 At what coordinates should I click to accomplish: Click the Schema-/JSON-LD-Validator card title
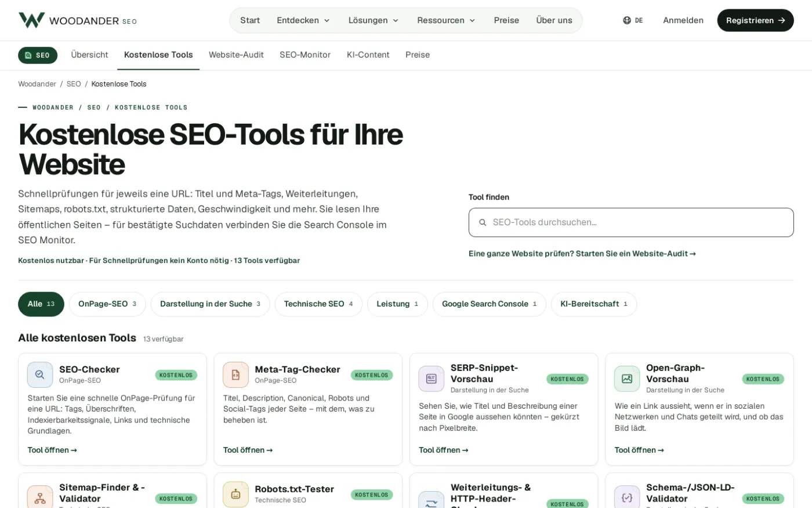tap(690, 493)
